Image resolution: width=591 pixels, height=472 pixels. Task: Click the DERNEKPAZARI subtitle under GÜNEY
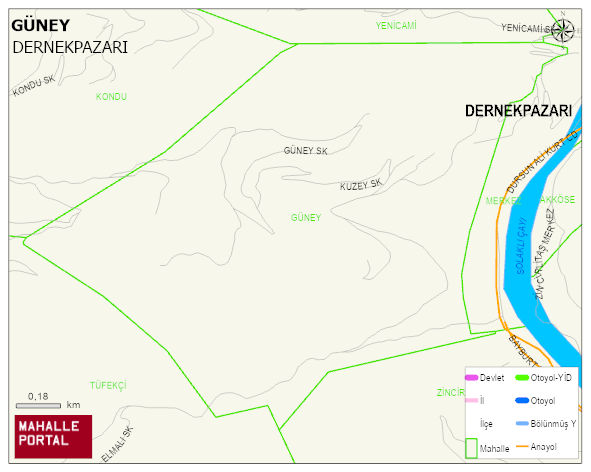tap(70, 48)
